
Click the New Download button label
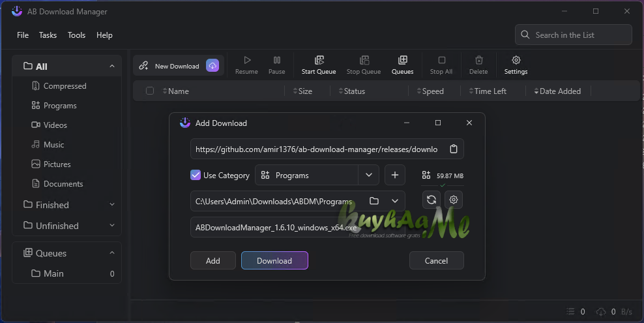click(x=177, y=66)
